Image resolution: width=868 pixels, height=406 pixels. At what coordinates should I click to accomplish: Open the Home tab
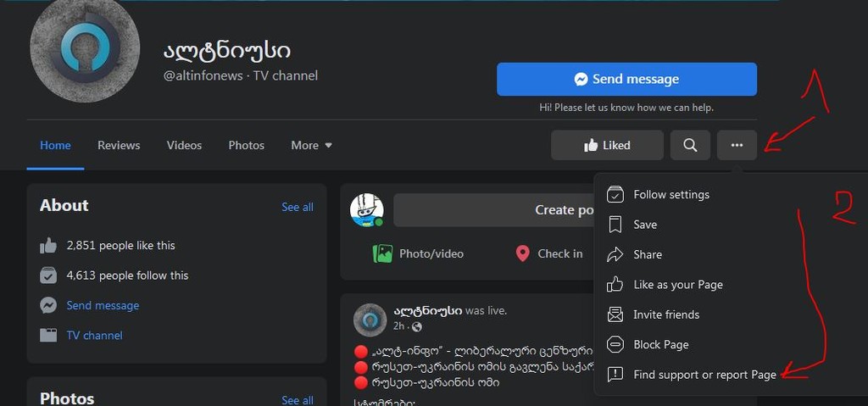[55, 145]
